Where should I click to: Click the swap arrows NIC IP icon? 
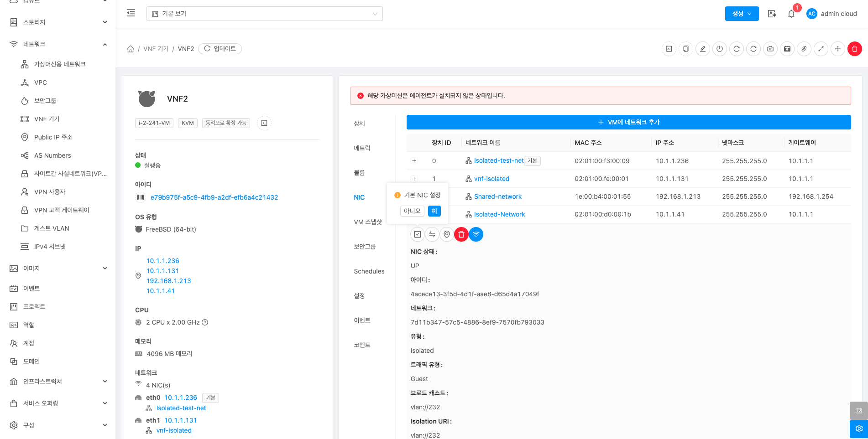(x=432, y=234)
